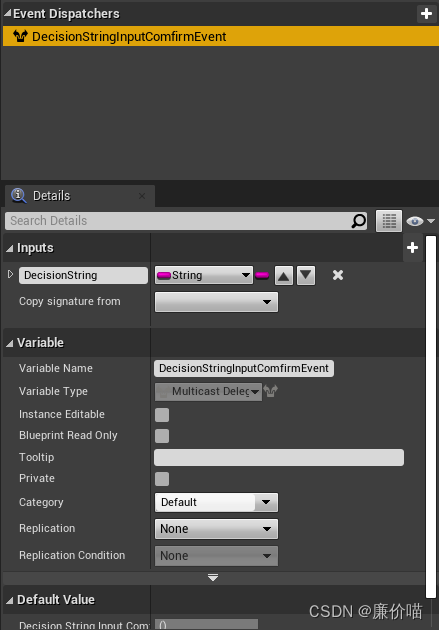
Task: Add a new input parameter
Action: pyautogui.click(x=412, y=248)
